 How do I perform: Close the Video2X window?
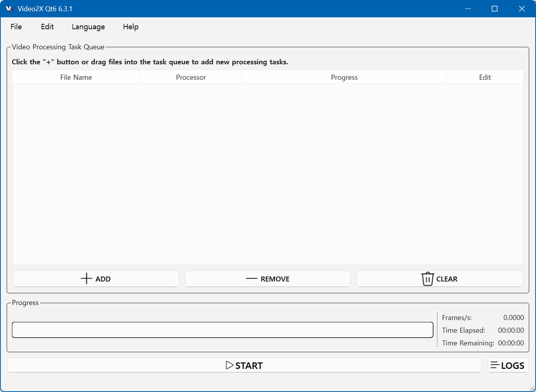coord(522,8)
